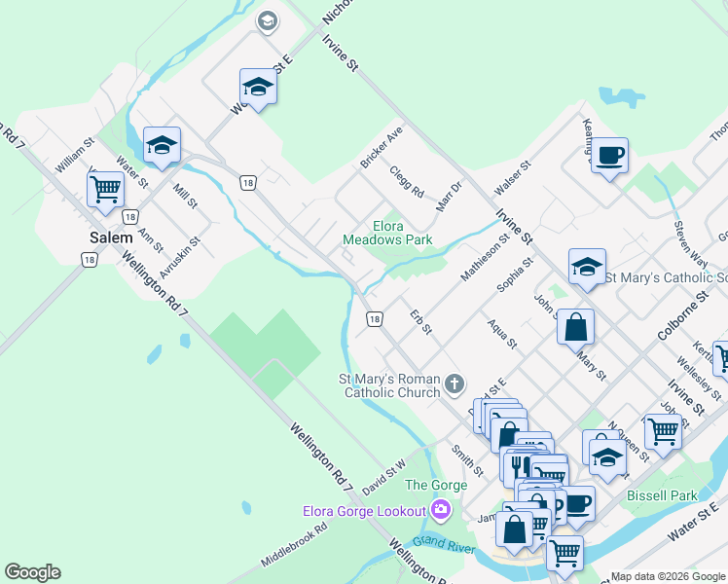Select the Grand River label

tap(444, 544)
